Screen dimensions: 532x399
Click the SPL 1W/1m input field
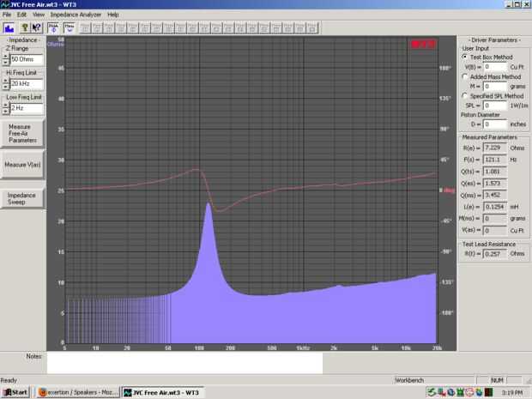click(495, 106)
